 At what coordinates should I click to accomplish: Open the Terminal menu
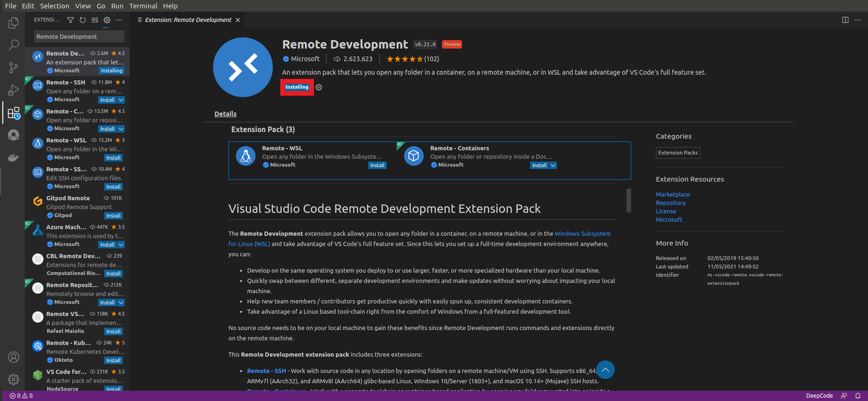(x=143, y=6)
